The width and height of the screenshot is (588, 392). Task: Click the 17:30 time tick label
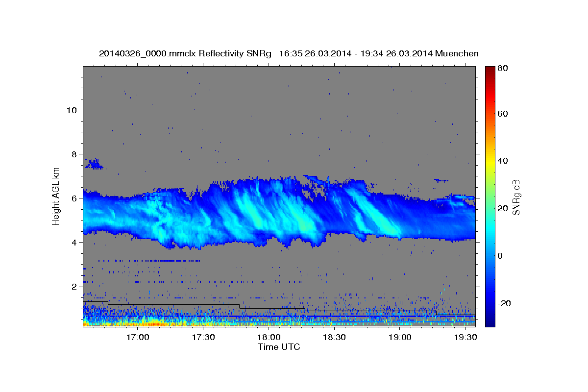(x=203, y=338)
